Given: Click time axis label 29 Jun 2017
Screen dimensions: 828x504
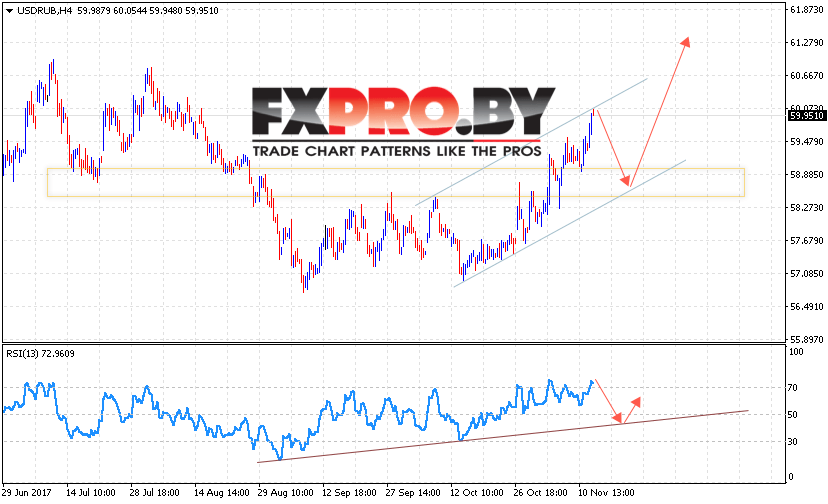Looking at the screenshot, I should (x=26, y=492).
